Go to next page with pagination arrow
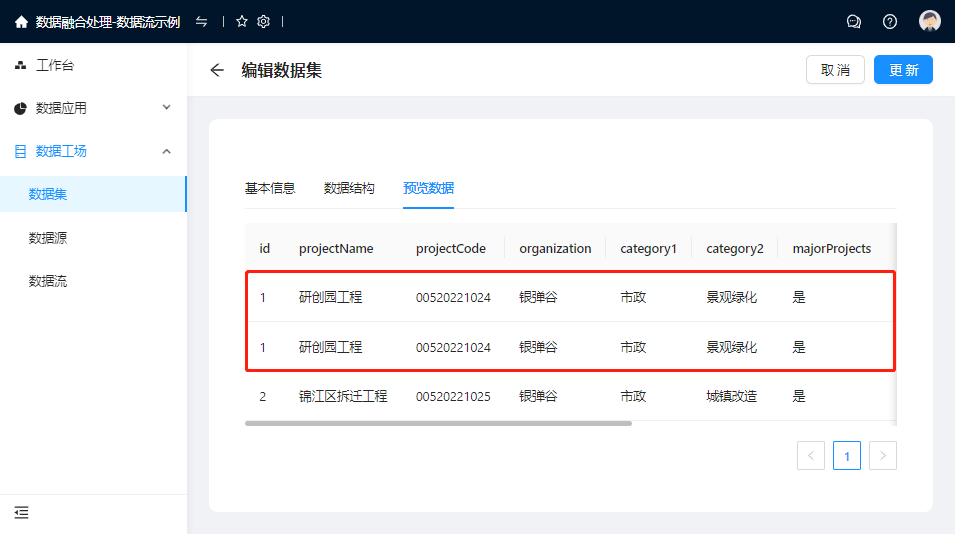The width and height of the screenshot is (955, 534). pyautogui.click(x=882, y=456)
